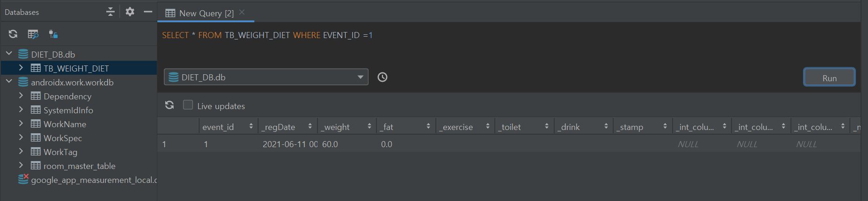The width and height of the screenshot is (868, 201).
Task: Click the expand/collapse all icon in Databases header
Action: [110, 12]
